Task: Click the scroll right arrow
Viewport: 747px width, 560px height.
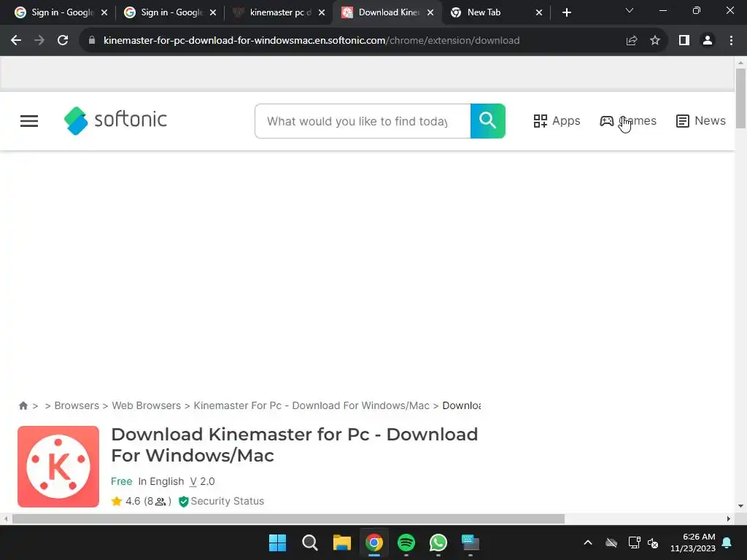Action: 729,519
